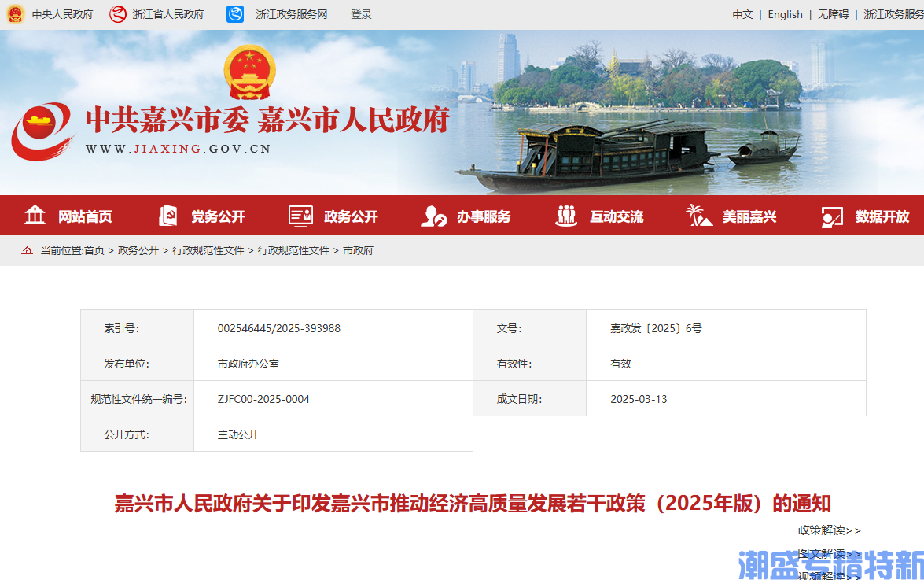Viewport: 924px width, 580px height.
Task: Go to 政务公开 in the breadcrumb
Action: (138, 250)
